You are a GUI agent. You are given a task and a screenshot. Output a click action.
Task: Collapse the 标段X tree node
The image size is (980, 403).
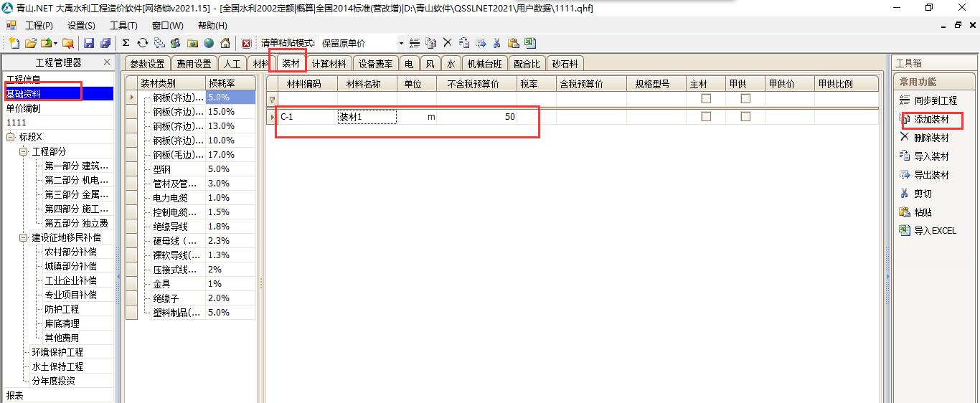click(x=11, y=137)
